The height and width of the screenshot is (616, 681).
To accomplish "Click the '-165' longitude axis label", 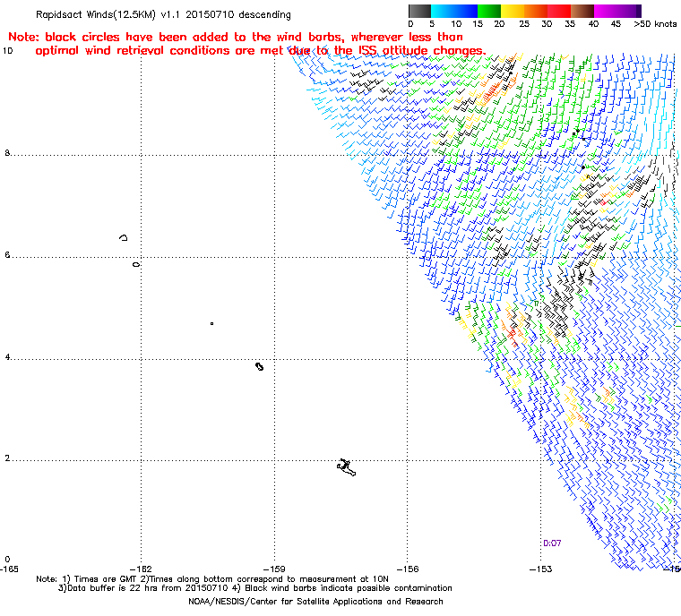I will click(x=9, y=569).
